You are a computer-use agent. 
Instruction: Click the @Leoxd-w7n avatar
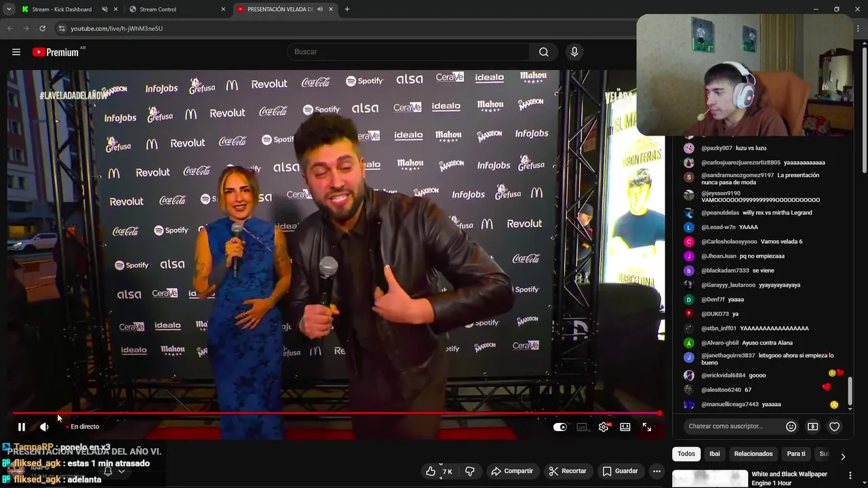689,227
